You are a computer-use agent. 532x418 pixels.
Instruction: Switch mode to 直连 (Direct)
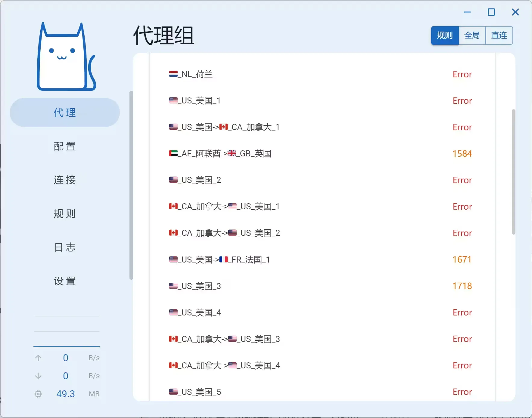point(499,35)
